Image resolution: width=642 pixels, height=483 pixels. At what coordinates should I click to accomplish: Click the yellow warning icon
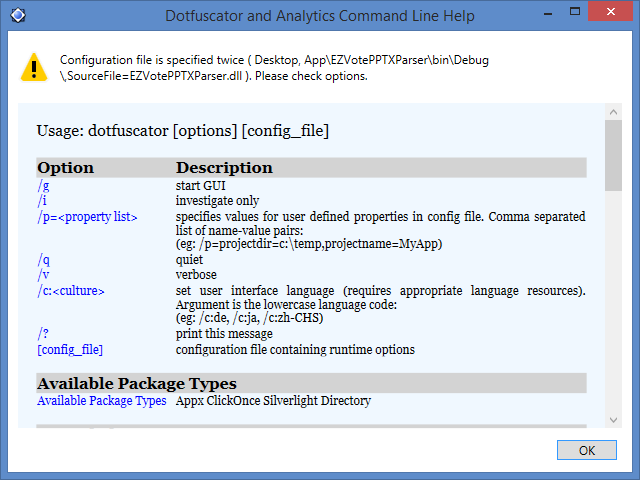(34, 68)
